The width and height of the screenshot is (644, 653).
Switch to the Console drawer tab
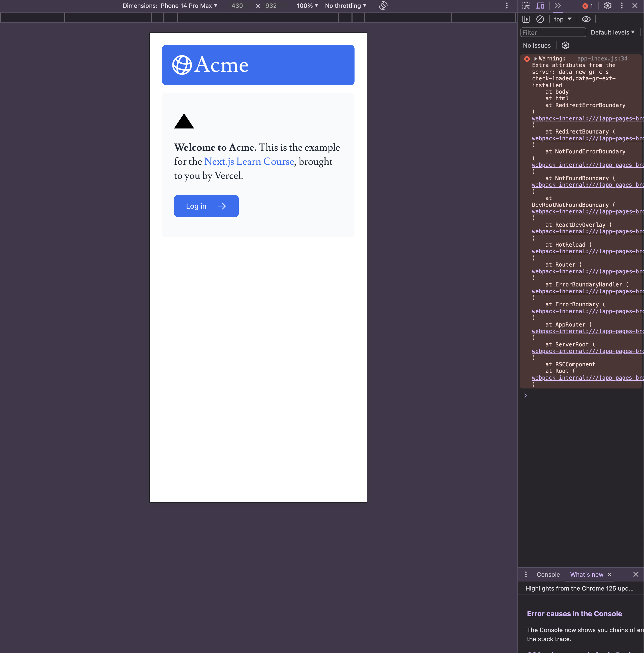coord(548,575)
